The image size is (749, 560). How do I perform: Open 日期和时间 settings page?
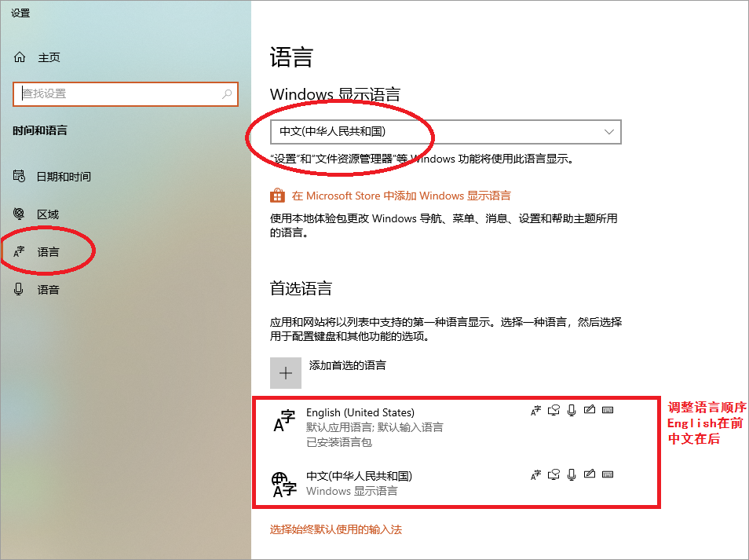(x=63, y=177)
